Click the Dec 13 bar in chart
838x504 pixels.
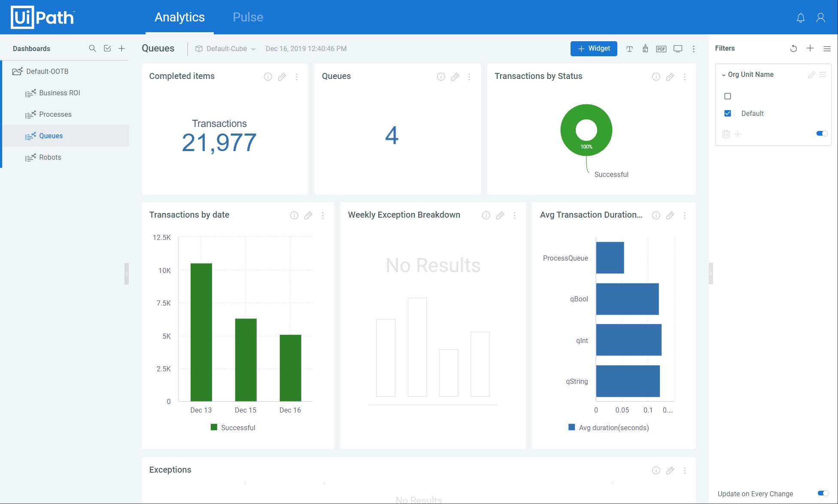pyautogui.click(x=201, y=332)
